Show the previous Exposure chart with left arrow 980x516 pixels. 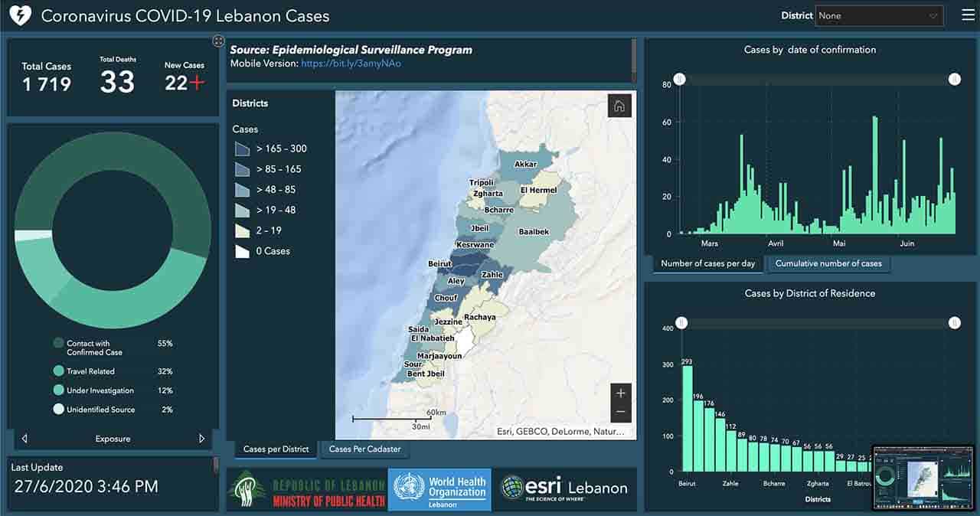(24, 439)
